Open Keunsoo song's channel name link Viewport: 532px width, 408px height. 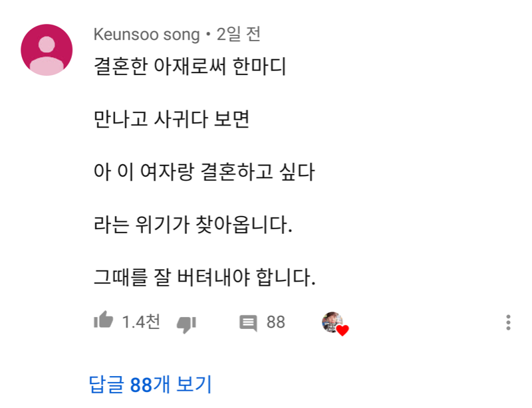pos(146,34)
